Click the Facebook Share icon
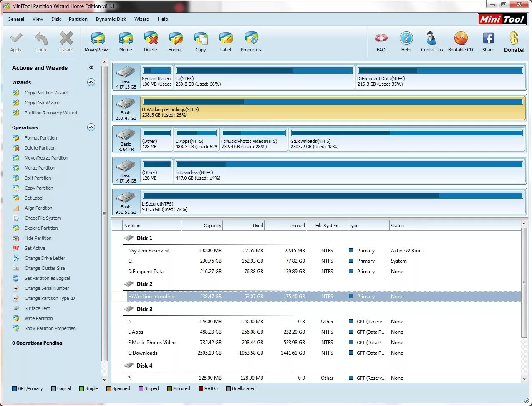The height and width of the screenshot is (406, 532). pyautogui.click(x=488, y=38)
